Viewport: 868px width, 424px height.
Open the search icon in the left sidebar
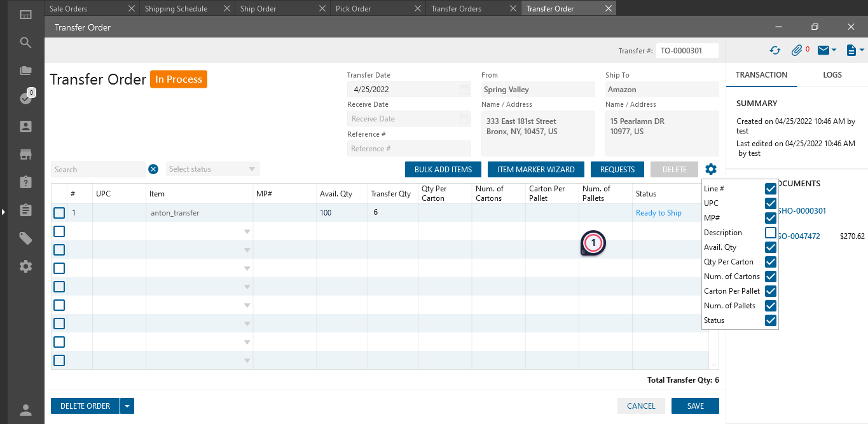[25, 43]
